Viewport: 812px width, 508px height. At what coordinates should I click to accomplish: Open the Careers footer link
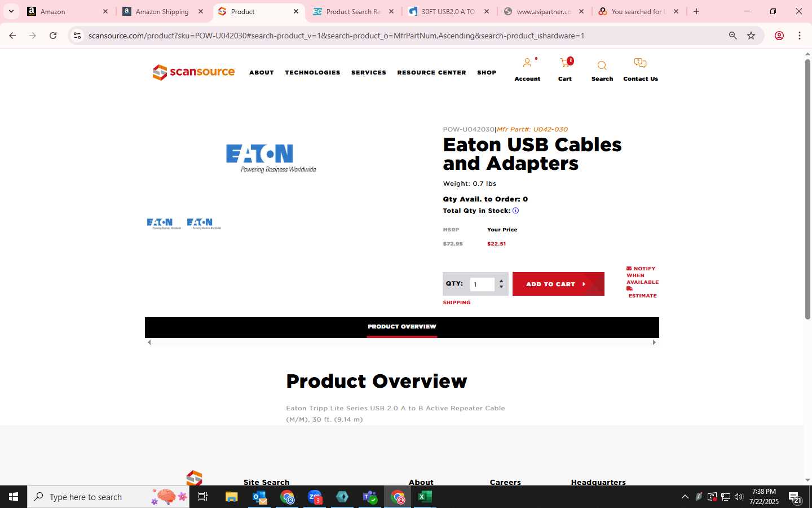[505, 482]
